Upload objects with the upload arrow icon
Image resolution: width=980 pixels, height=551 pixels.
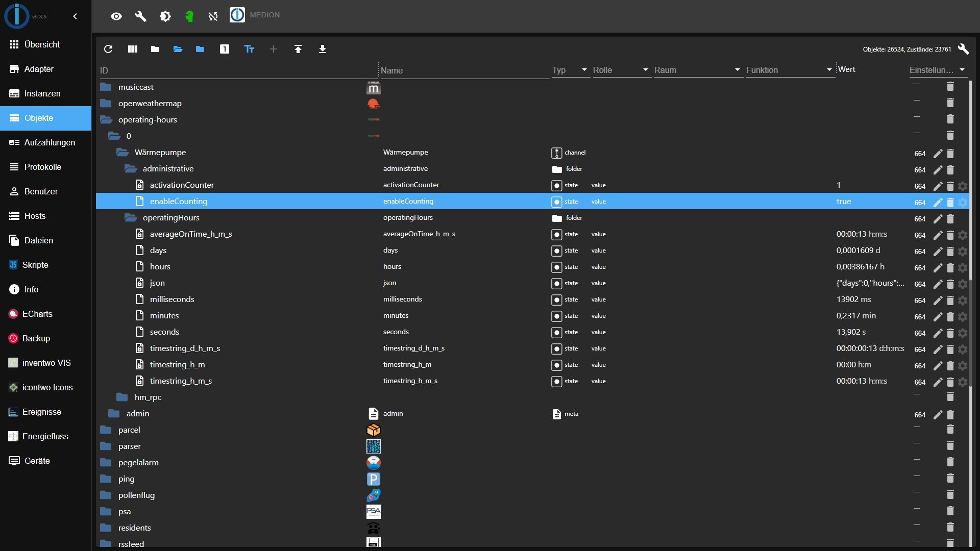[x=298, y=49]
